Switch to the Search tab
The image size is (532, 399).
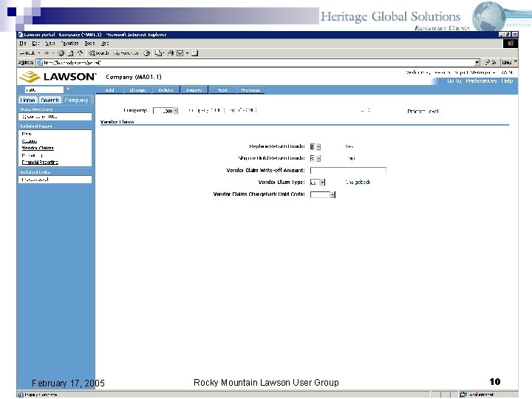click(x=50, y=100)
